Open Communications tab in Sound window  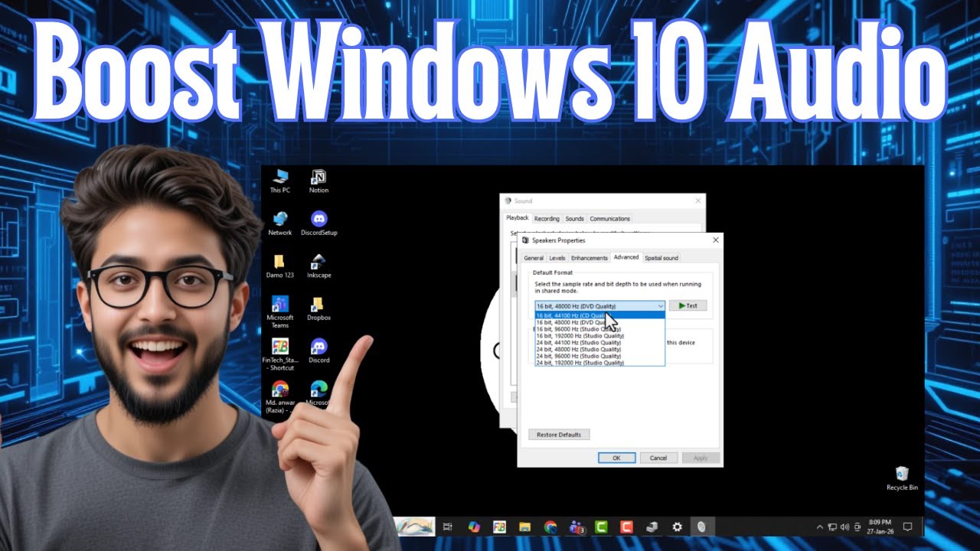coord(610,219)
